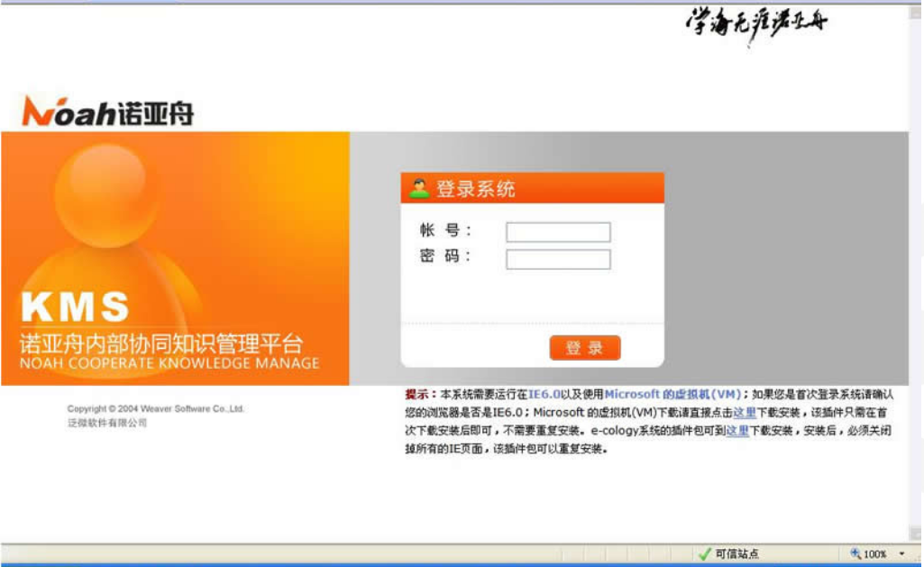Open the zoom level dropdown arrow
Viewport: 924px width, 567px height.
click(x=901, y=553)
